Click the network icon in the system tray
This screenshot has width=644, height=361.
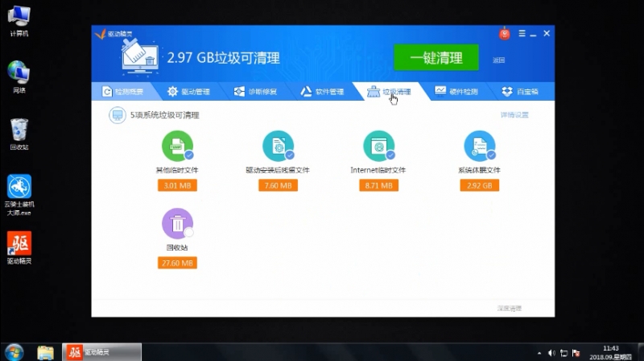tap(564, 353)
